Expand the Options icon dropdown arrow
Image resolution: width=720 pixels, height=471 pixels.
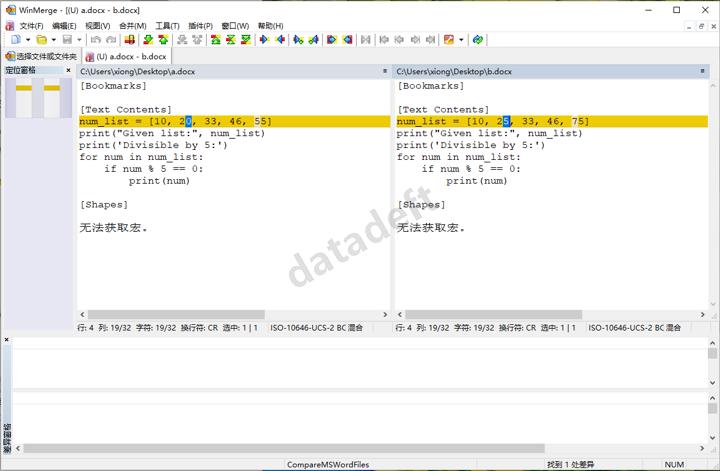[x=461, y=40]
